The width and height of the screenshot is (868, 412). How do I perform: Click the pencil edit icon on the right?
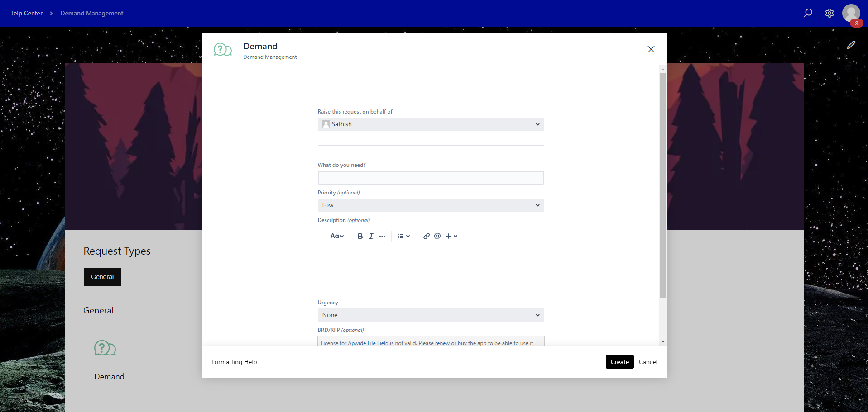point(852,44)
